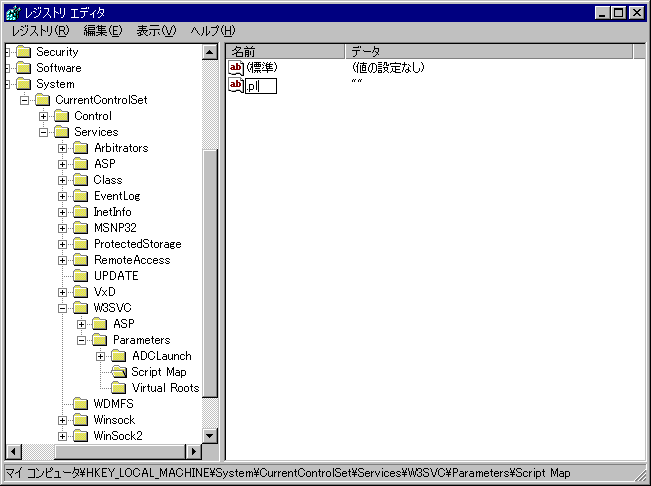Viewport: 651px width, 486px height.
Task: Open the 編集(E) menu
Action: coord(103,31)
